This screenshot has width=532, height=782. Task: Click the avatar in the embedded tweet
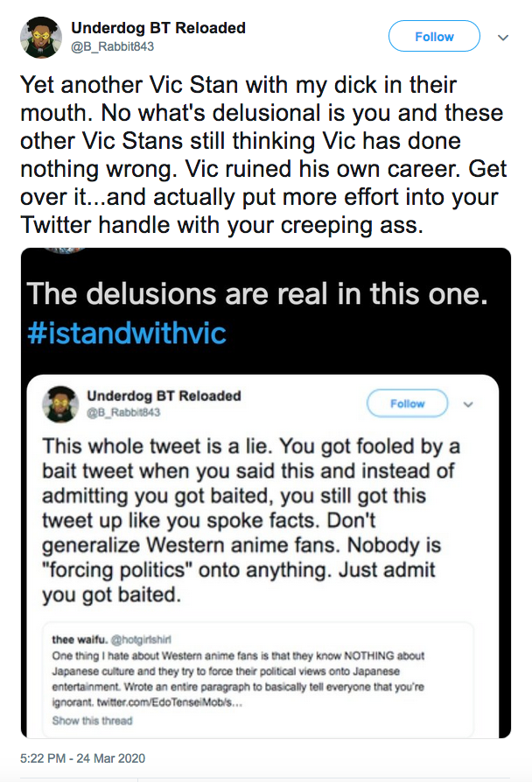pos(60,405)
